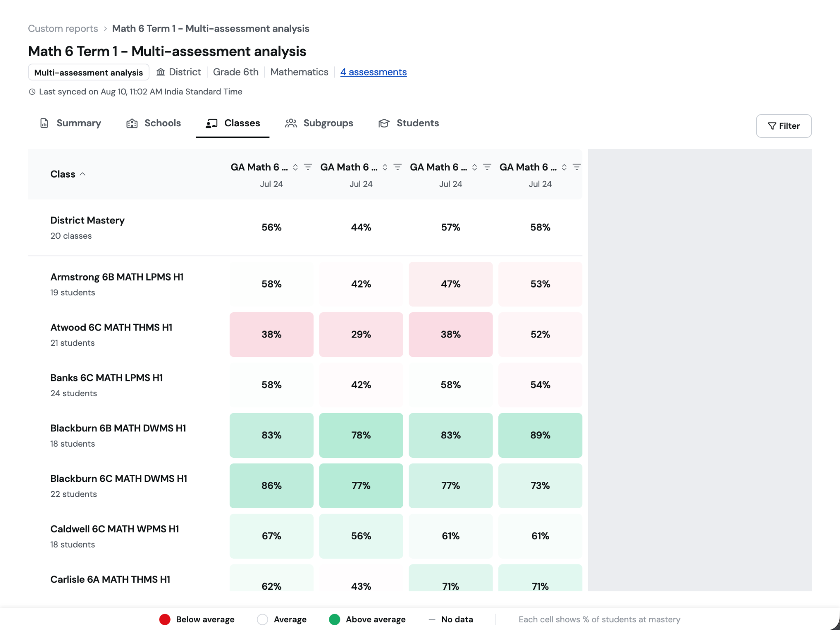The height and width of the screenshot is (630, 840).
Task: Click filter icon of fourth GA Math column
Action: [577, 167]
